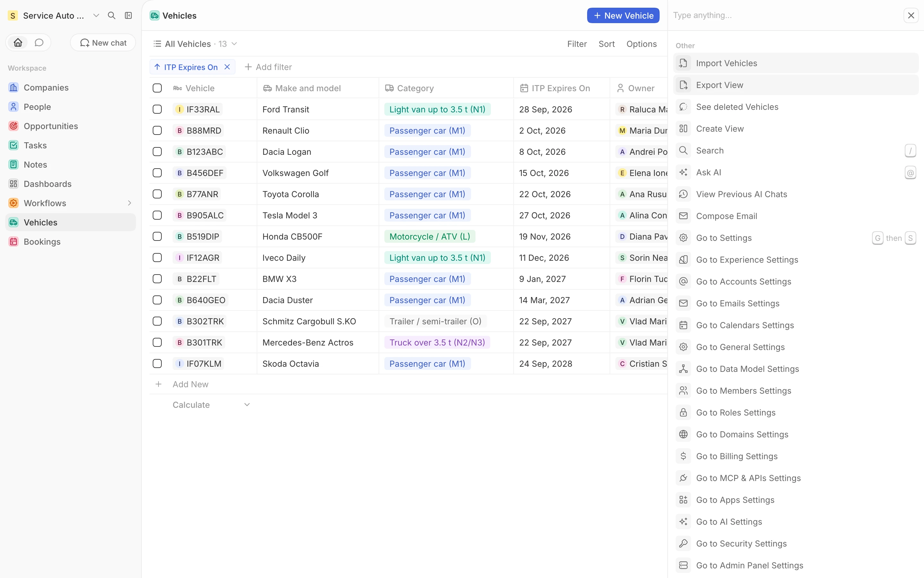Collapse sidebar with the panel toggle icon

(128, 16)
